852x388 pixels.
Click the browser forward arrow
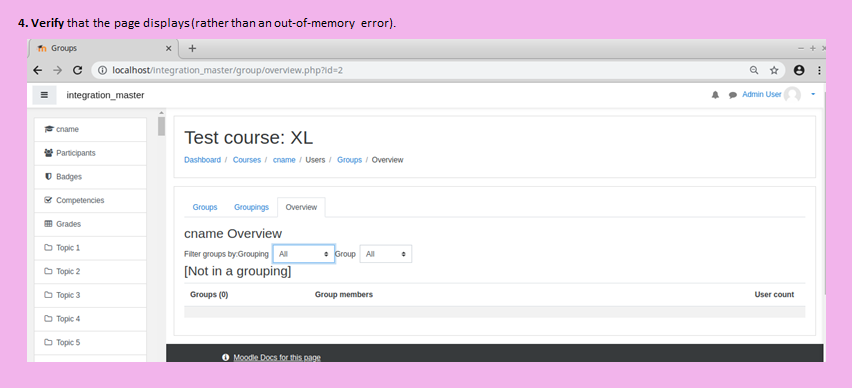58,70
